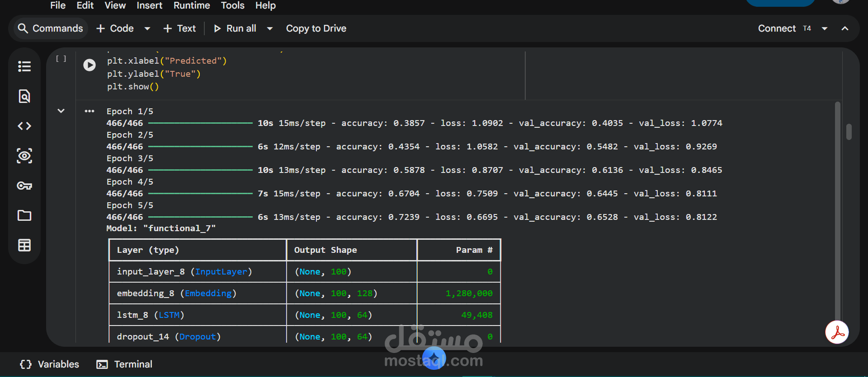
Task: Open find and replace sidebar icon
Action: [x=24, y=96]
